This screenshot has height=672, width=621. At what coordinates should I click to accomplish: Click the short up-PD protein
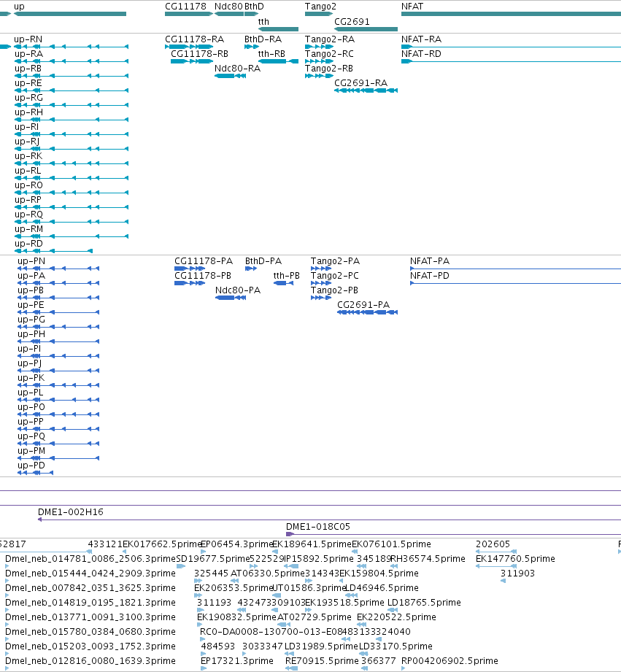click(35, 473)
